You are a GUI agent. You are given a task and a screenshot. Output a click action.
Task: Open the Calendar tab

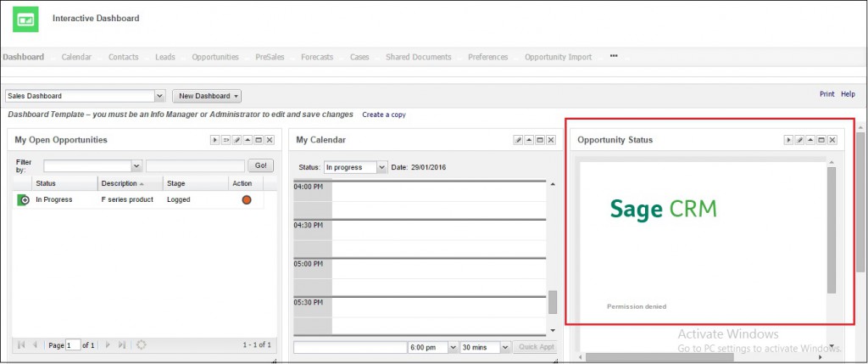pyautogui.click(x=76, y=57)
